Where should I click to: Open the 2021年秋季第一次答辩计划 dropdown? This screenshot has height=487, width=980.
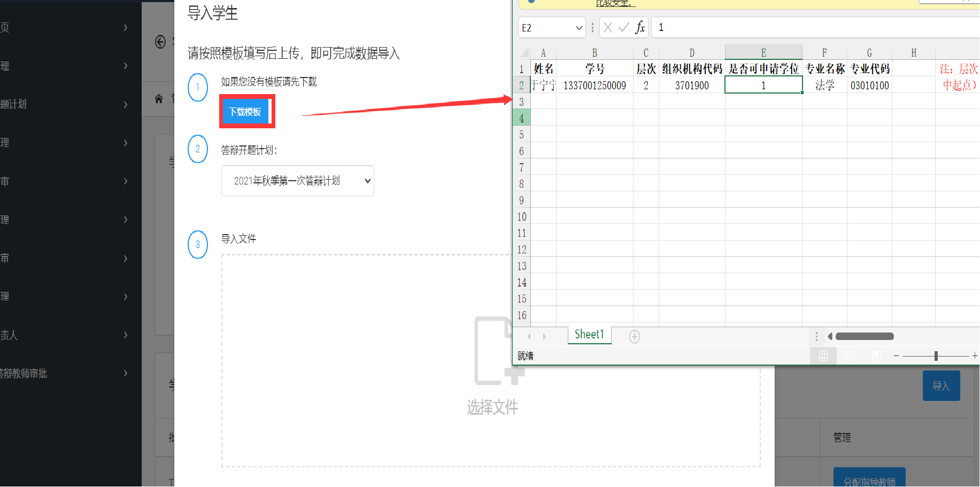pyautogui.click(x=298, y=181)
